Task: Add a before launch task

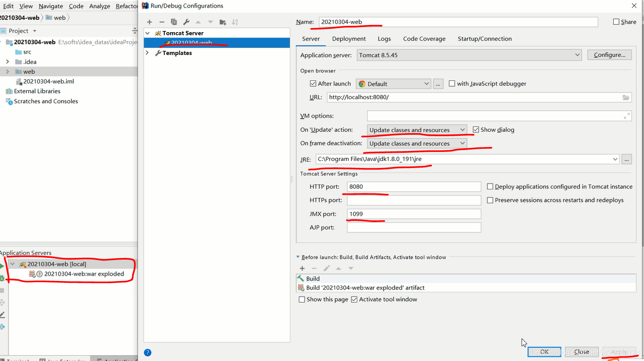Action: [302, 269]
